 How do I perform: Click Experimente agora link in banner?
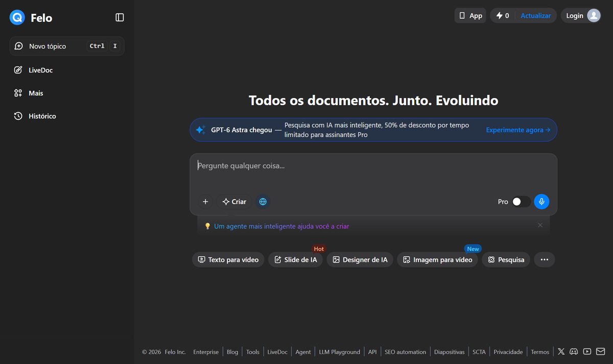(x=518, y=130)
